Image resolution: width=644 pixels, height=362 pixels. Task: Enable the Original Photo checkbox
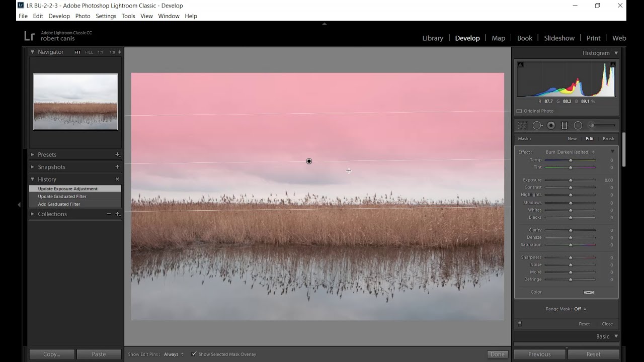519,111
